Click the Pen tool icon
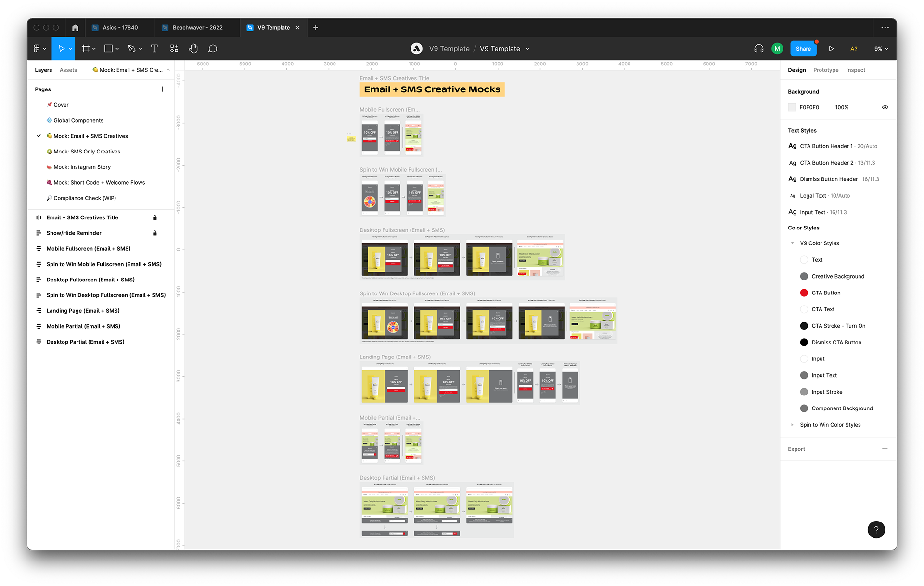Screen dimensions: 924x586 tap(131, 49)
